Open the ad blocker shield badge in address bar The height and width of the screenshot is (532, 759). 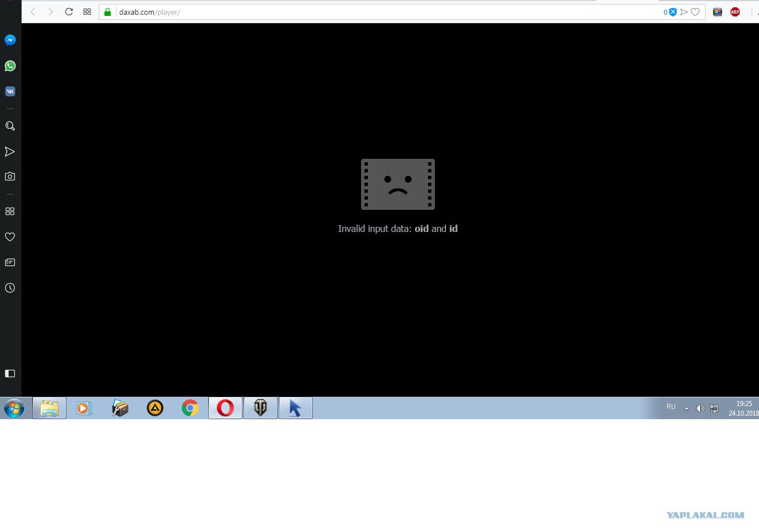(x=670, y=12)
